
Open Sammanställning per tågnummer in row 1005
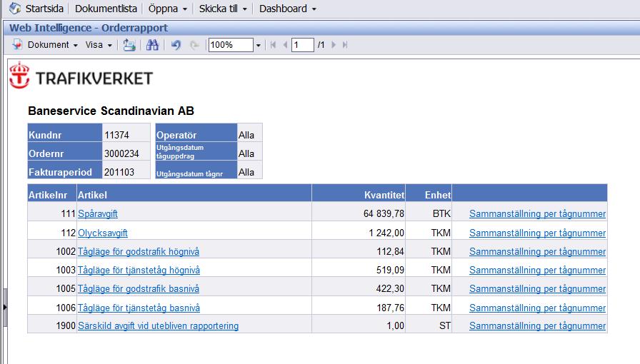pos(537,288)
